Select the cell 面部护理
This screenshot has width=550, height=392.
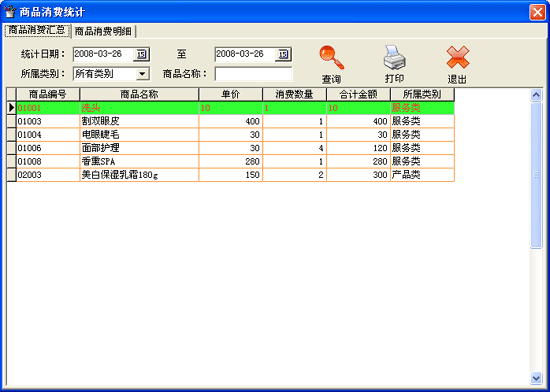[139, 148]
